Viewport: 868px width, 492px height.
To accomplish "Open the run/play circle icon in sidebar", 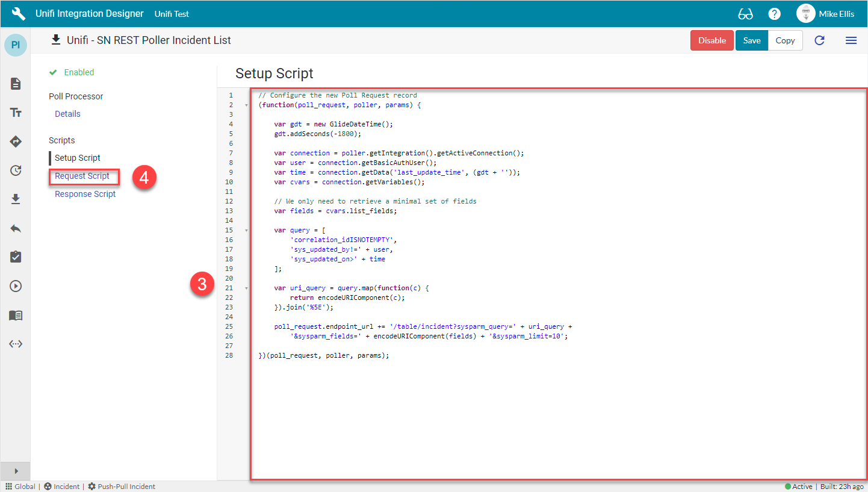I will click(x=15, y=285).
